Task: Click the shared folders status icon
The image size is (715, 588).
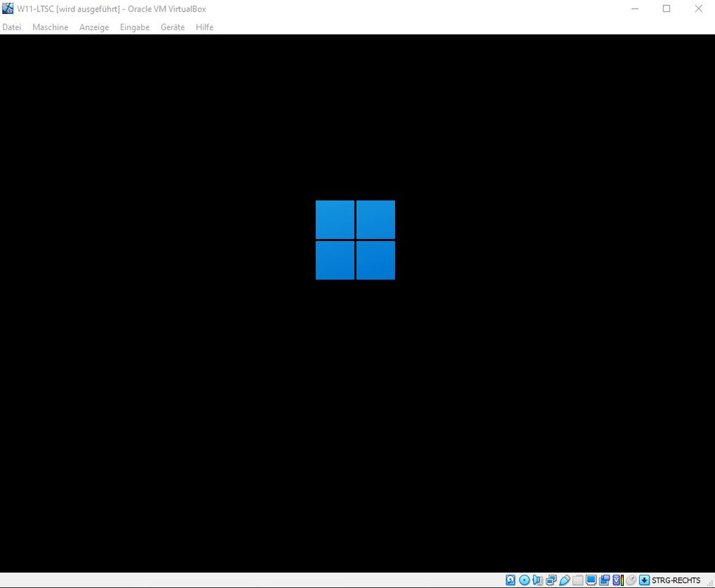Action: tap(577, 580)
